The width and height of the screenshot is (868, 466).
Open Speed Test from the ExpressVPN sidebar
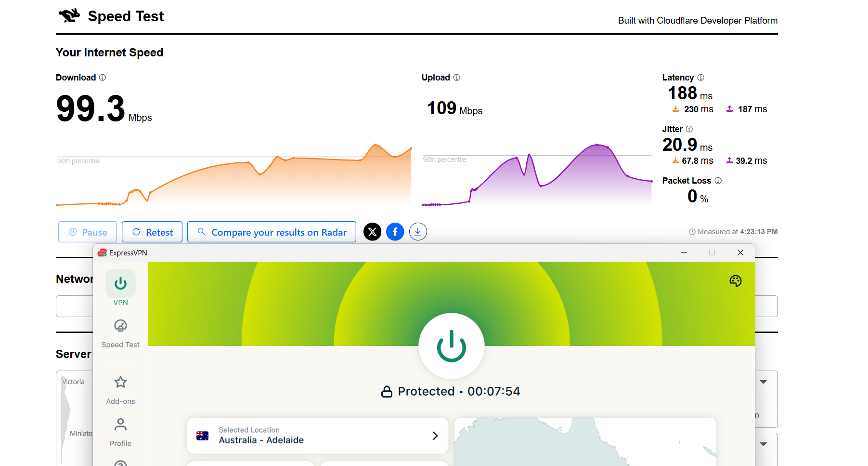120,326
